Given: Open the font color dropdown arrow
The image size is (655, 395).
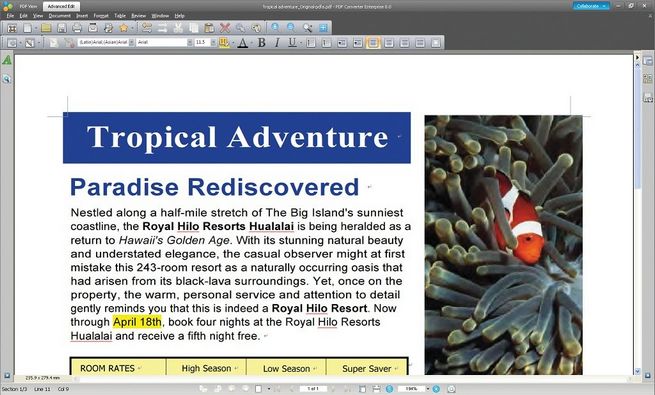Looking at the screenshot, I should click(x=251, y=42).
